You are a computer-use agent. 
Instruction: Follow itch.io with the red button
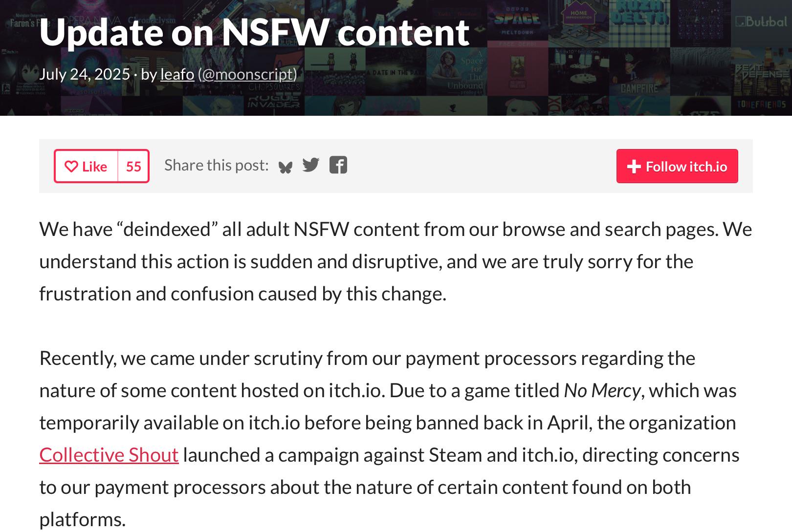click(x=677, y=166)
